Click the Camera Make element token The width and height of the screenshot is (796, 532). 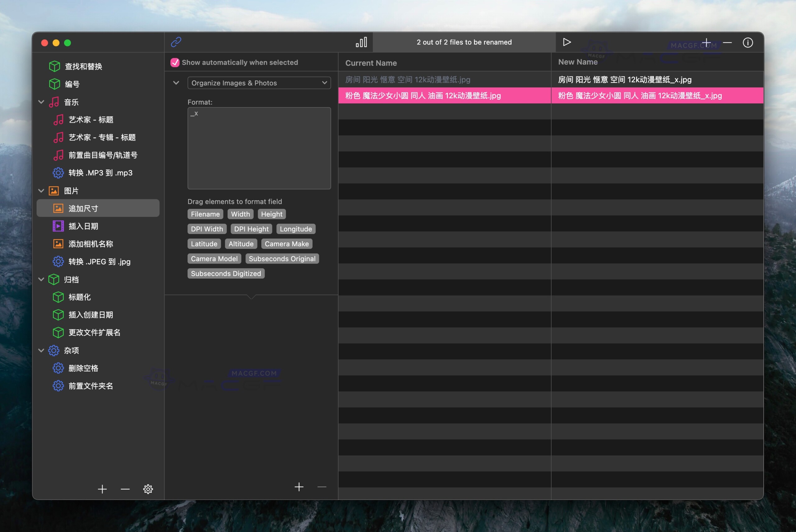(x=286, y=244)
